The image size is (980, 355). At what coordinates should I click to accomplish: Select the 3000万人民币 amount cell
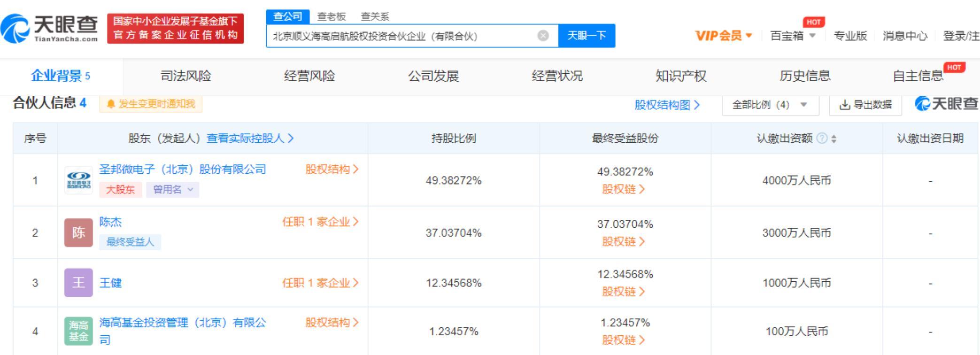tap(797, 233)
